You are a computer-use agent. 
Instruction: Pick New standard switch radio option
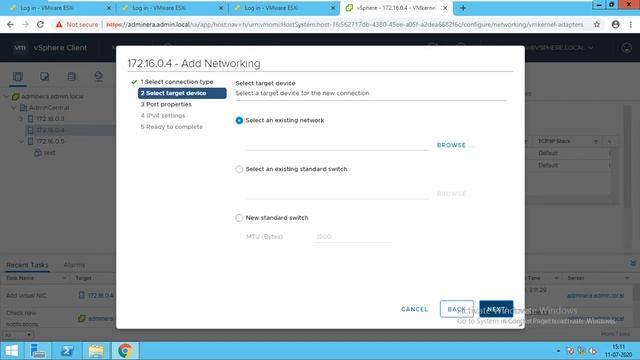click(x=239, y=218)
